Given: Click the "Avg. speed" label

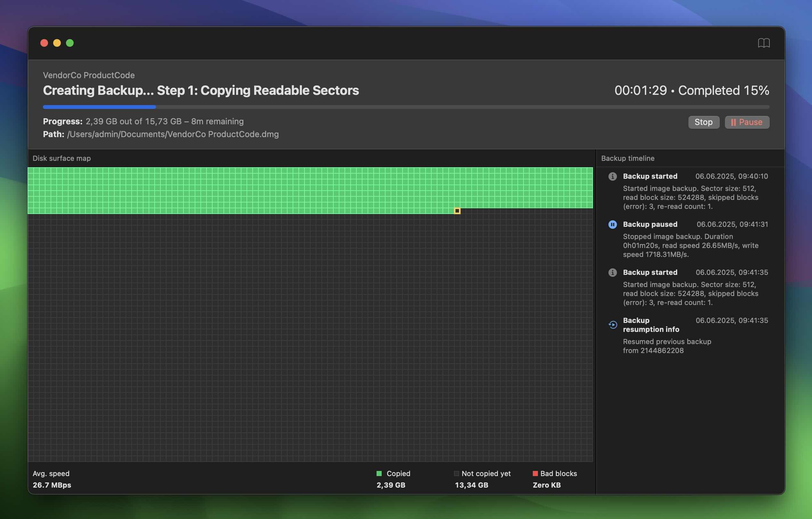Looking at the screenshot, I should [51, 474].
